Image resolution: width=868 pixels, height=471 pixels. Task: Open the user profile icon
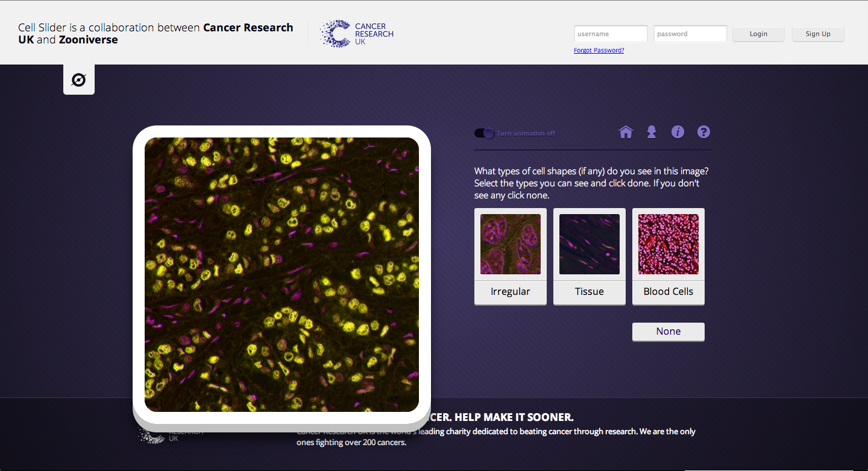tap(652, 132)
